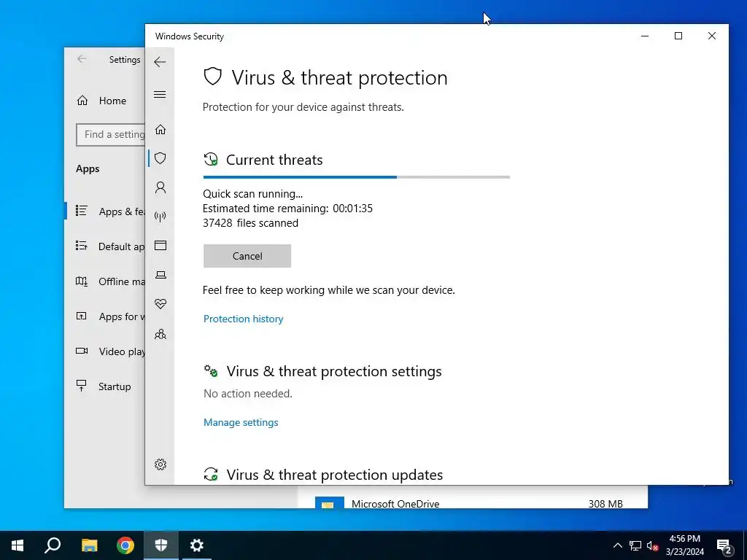Open the Windows Security hamburger menu
Viewport: 747px width, 560px height.
point(160,94)
